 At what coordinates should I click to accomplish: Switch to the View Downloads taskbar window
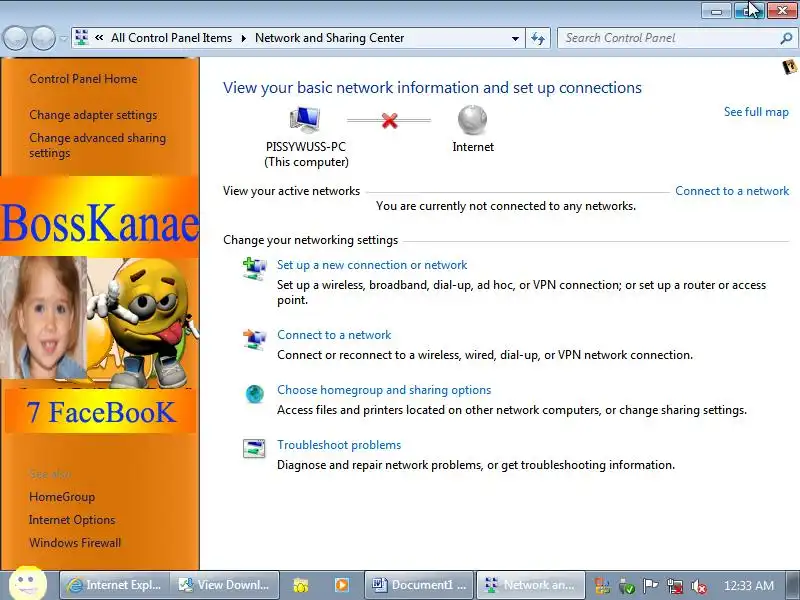tap(224, 585)
